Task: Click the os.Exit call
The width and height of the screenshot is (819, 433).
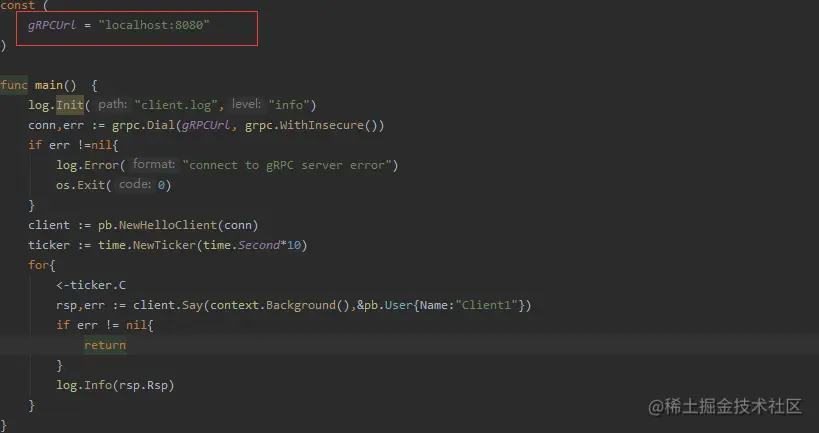Action: pos(80,185)
